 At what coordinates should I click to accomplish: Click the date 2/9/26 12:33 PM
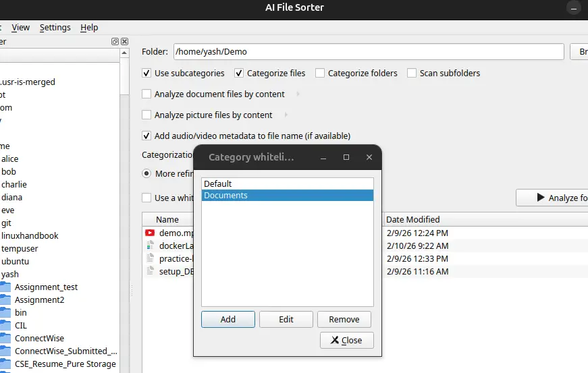coord(417,258)
